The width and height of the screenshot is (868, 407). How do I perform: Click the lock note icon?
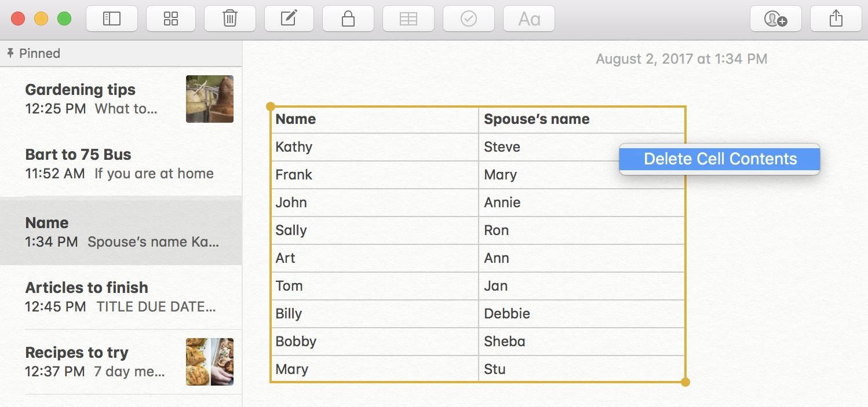click(x=348, y=19)
